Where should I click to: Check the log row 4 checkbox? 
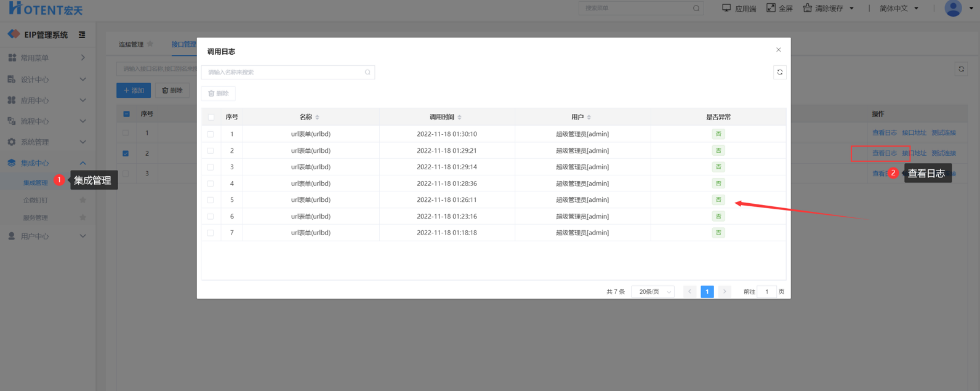(211, 183)
